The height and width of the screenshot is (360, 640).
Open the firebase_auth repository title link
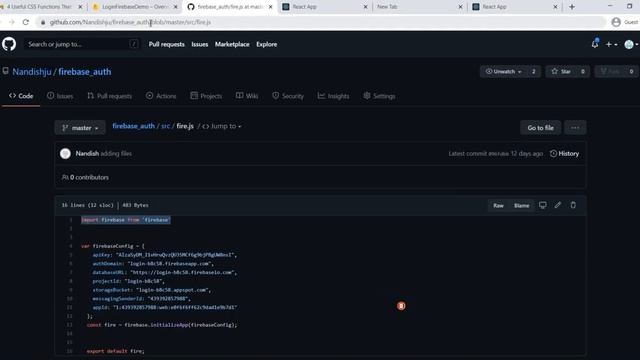(84, 72)
